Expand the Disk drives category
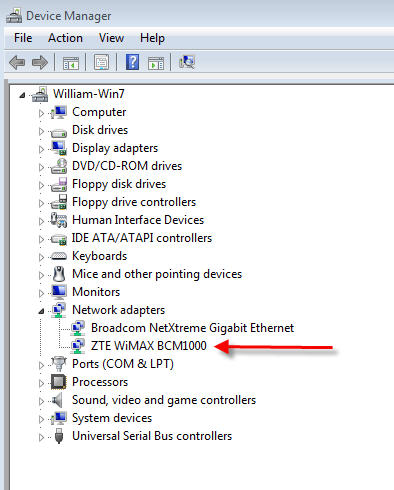The image size is (394, 490). tap(41, 131)
